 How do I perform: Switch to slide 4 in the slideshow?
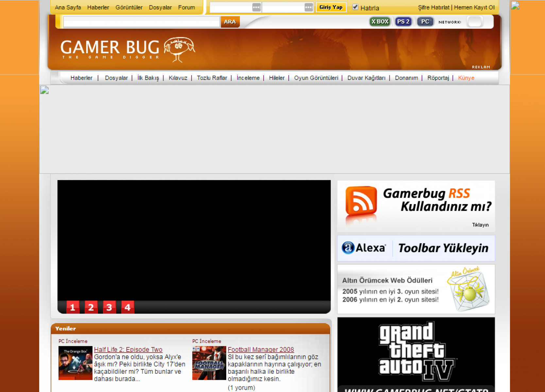[x=128, y=307]
